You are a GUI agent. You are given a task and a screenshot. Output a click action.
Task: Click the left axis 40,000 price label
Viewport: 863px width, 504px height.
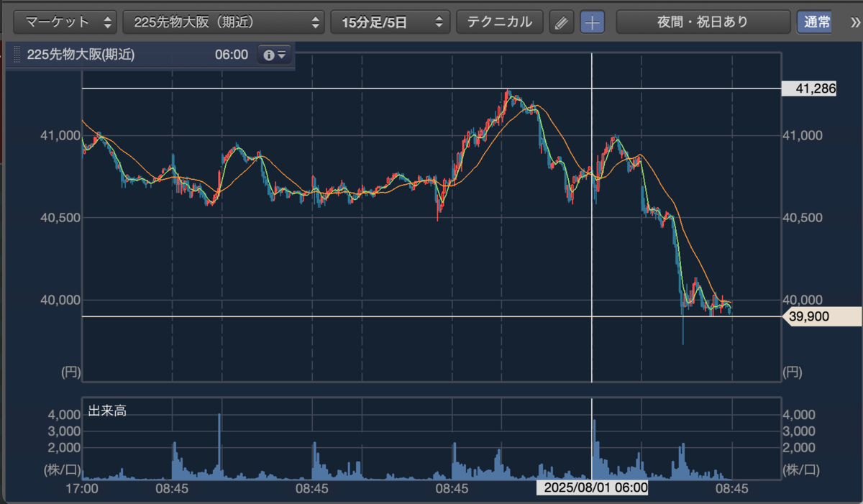click(x=59, y=300)
